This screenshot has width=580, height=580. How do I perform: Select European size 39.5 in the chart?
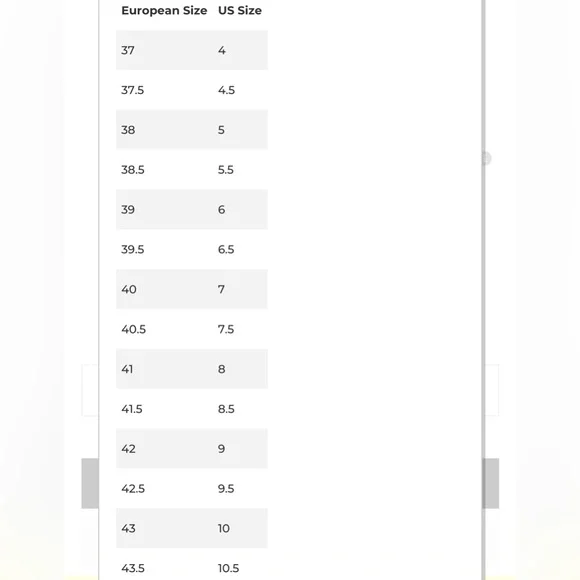pyautogui.click(x=133, y=250)
